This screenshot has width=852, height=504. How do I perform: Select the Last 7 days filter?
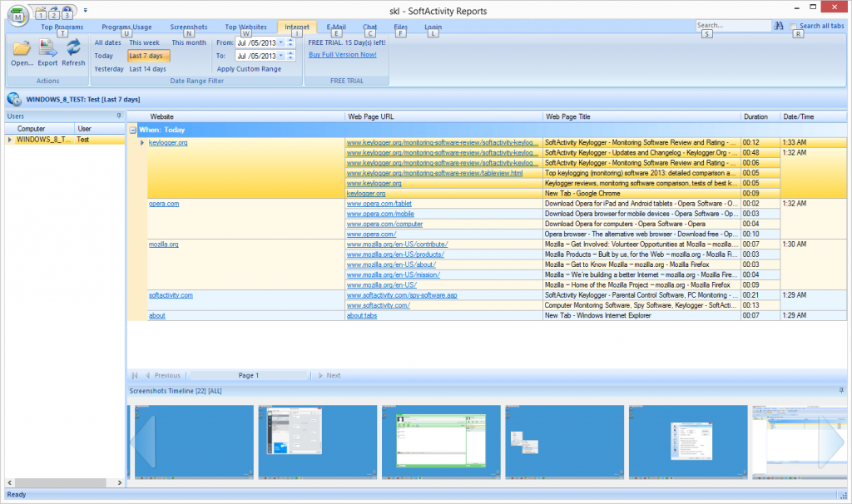pyautogui.click(x=148, y=56)
